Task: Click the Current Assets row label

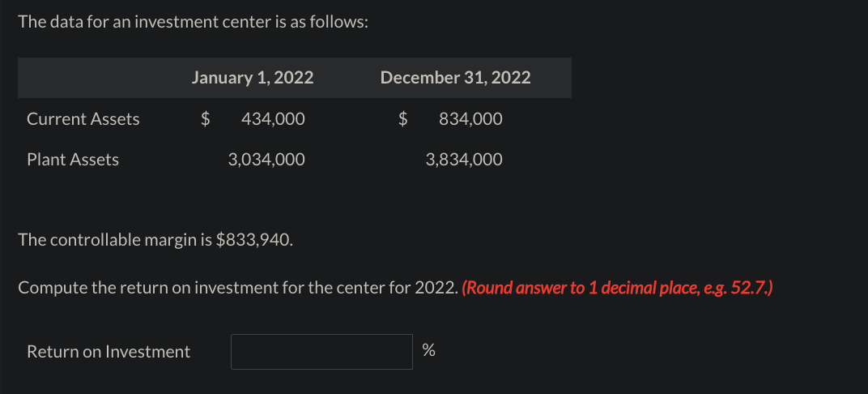Action: [x=83, y=119]
